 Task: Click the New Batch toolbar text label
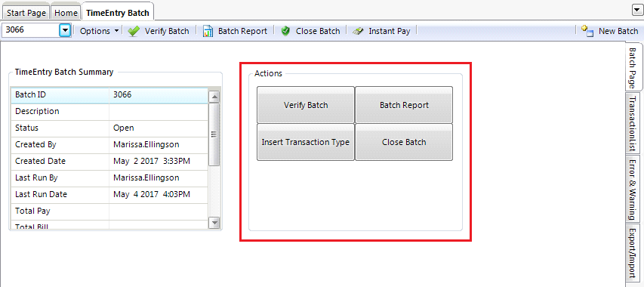pos(618,31)
